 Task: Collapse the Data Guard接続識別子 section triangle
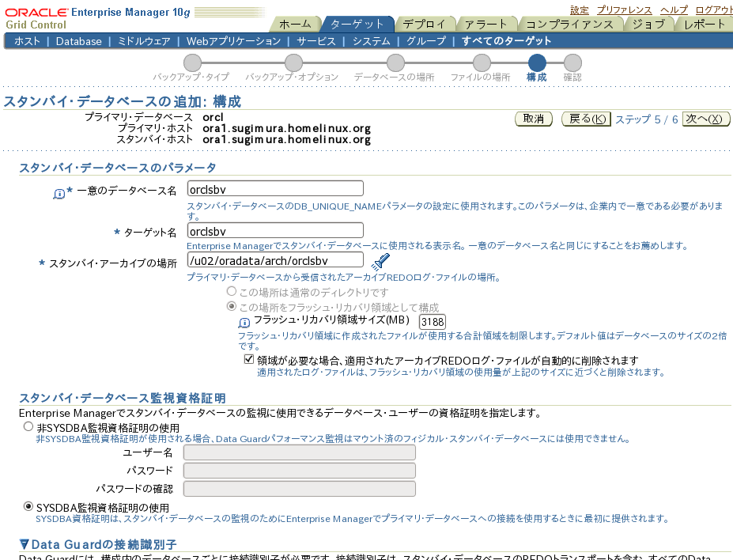tap(25, 544)
